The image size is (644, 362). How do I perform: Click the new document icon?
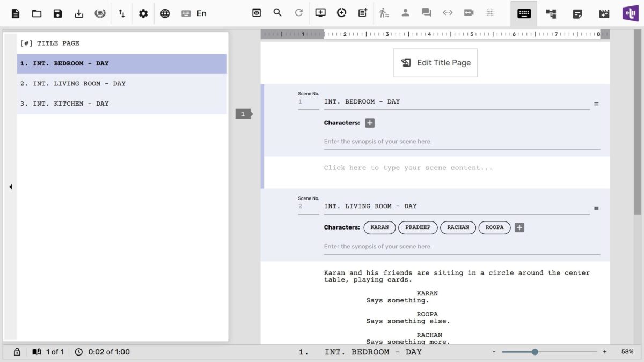point(16,13)
